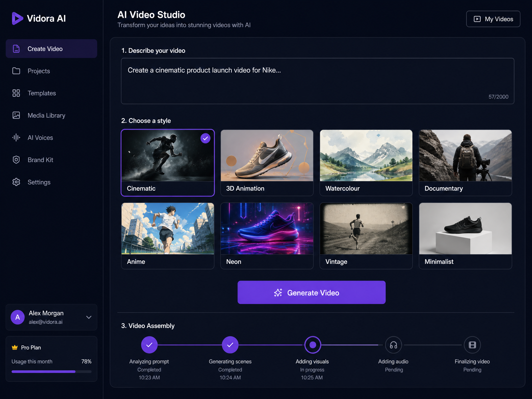
Task: Click the '3. Video Assembly' heading
Action: pos(148,326)
